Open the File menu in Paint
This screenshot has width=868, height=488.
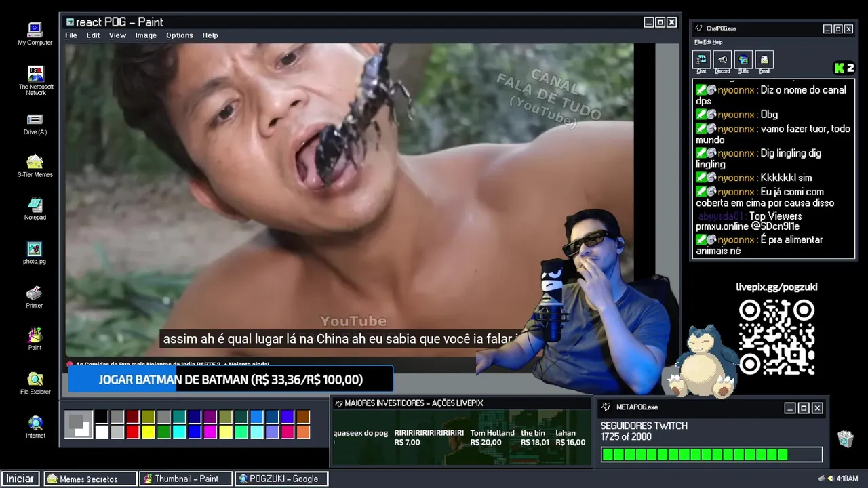[x=71, y=35]
